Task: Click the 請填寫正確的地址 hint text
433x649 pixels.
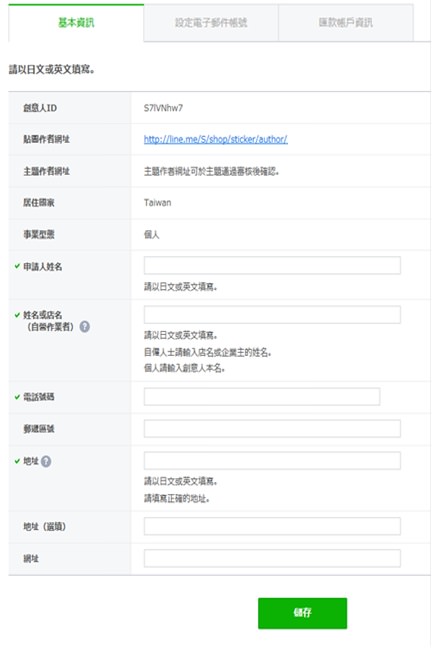Action: [x=176, y=499]
